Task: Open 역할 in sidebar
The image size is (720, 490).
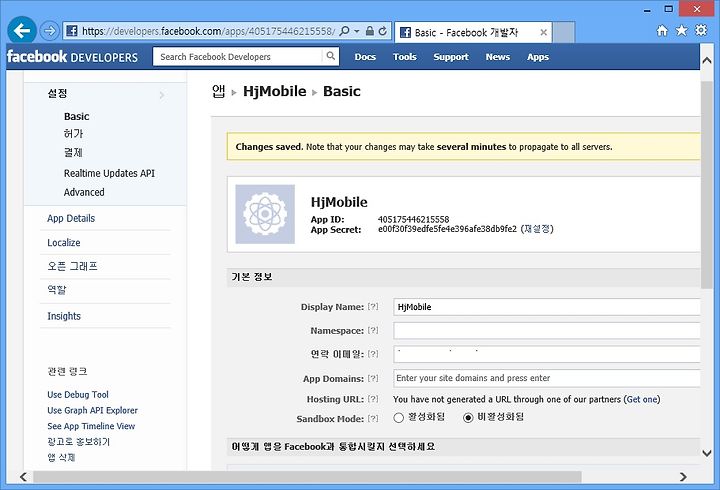Action: point(57,290)
